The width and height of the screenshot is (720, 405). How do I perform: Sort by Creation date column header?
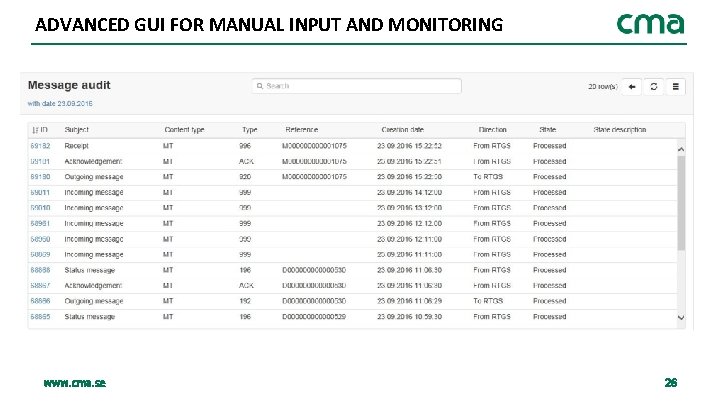coord(403,130)
